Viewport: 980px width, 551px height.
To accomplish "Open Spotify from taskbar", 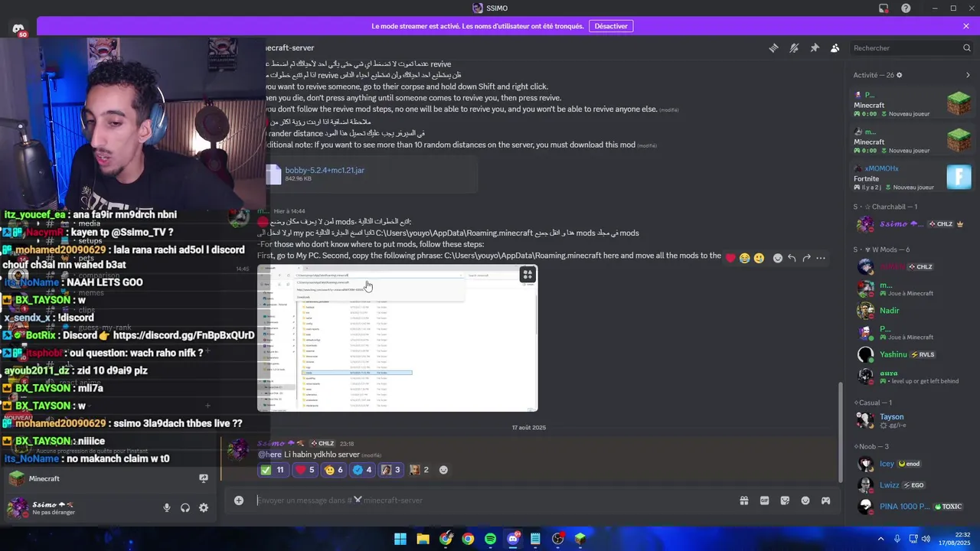I will pyautogui.click(x=491, y=539).
